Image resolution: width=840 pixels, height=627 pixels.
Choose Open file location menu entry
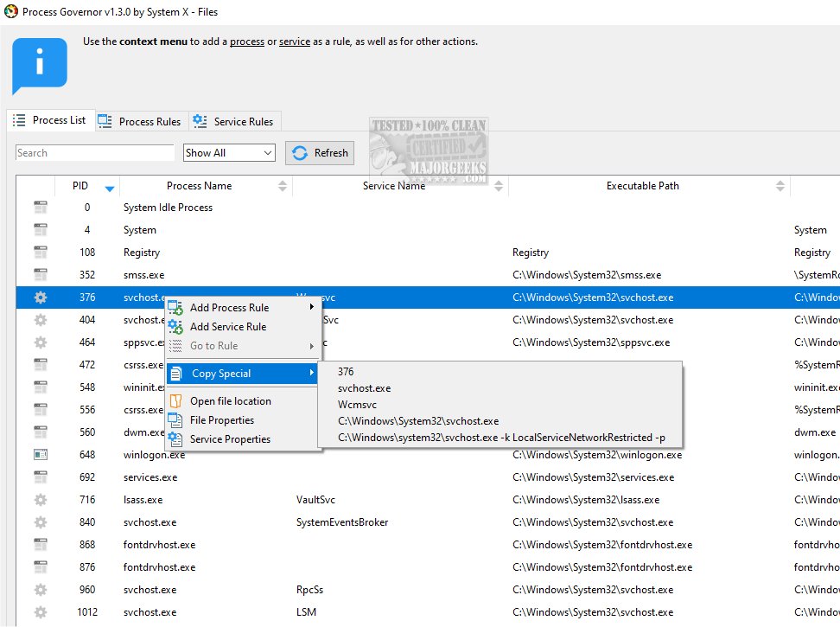[x=243, y=401]
